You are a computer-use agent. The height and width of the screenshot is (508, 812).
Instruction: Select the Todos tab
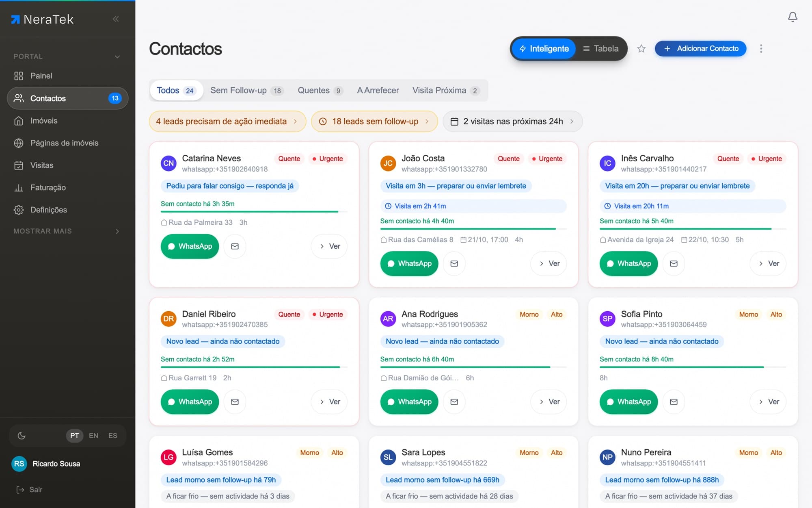pos(176,90)
